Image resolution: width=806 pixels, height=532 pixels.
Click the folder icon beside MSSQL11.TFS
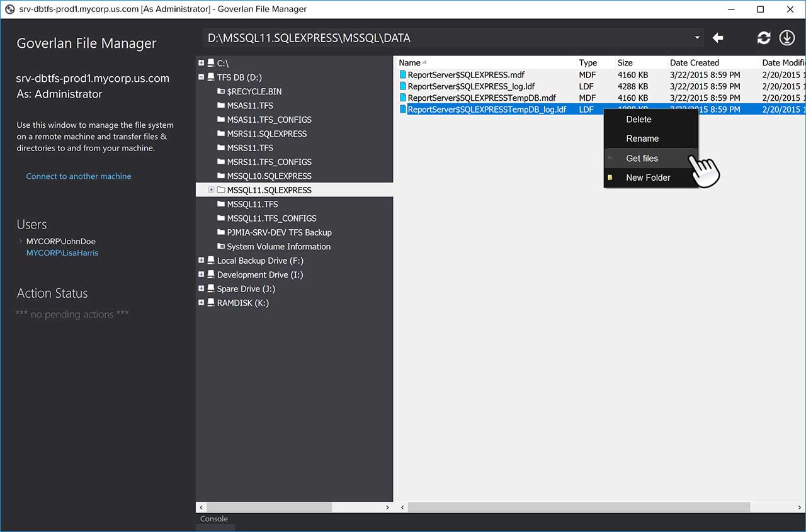(221, 204)
